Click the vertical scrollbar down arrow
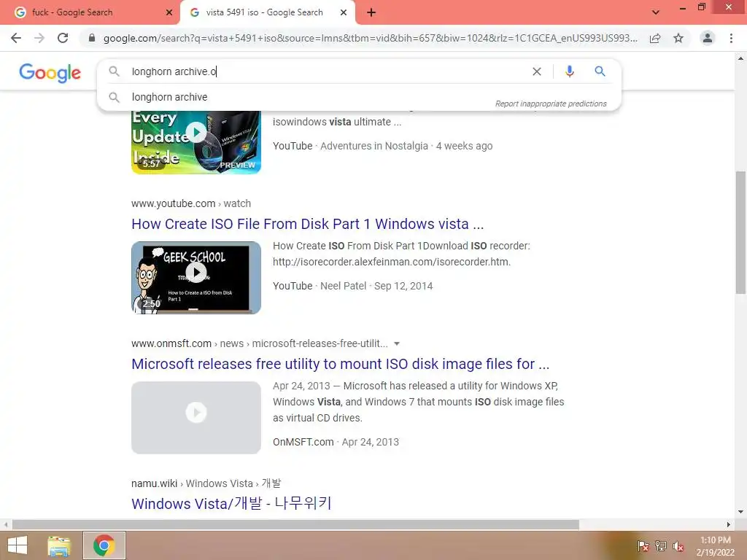Image resolution: width=747 pixels, height=560 pixels. 740,512
